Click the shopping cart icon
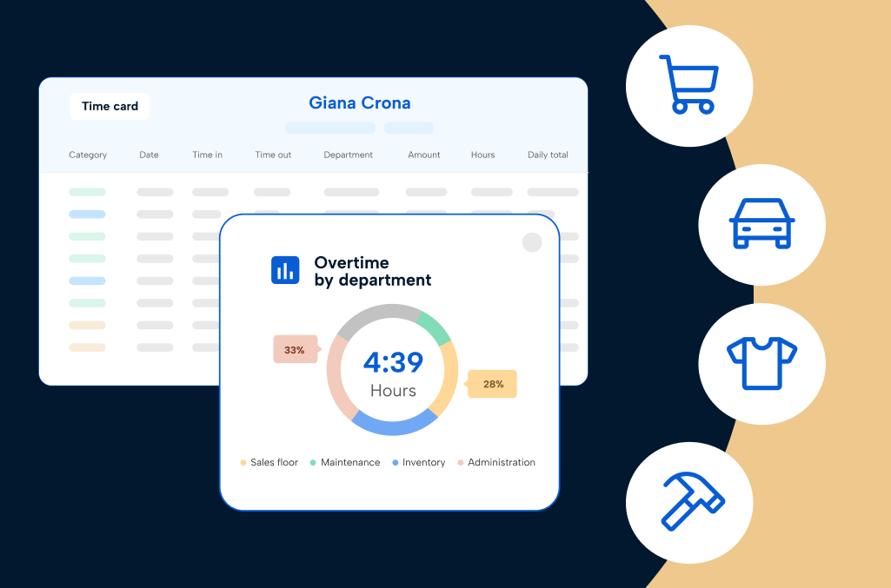The image size is (891, 588). pyautogui.click(x=689, y=86)
